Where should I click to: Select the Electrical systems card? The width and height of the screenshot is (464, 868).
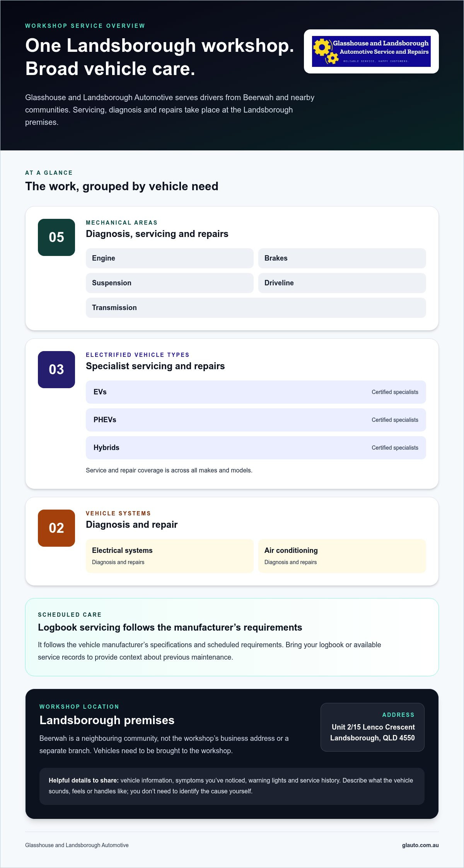(170, 556)
